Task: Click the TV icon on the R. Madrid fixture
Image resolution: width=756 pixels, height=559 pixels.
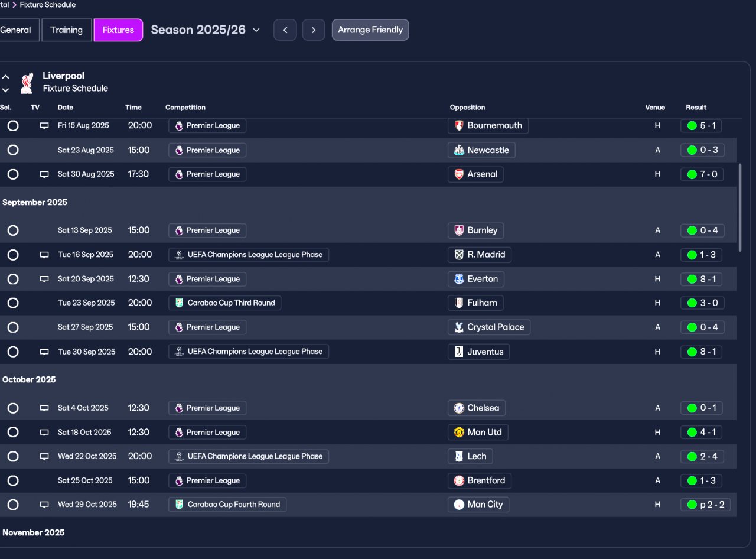Action: tap(44, 255)
